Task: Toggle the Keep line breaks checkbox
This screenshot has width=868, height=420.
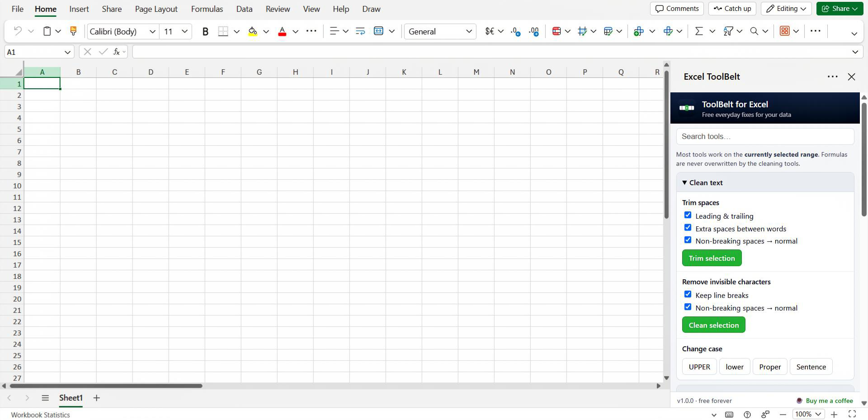Action: [x=688, y=294]
